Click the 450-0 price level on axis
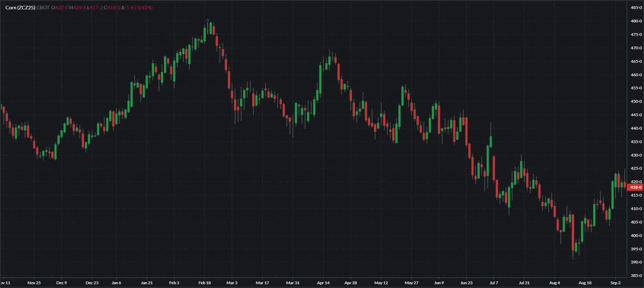644x288 pixels. 636,102
